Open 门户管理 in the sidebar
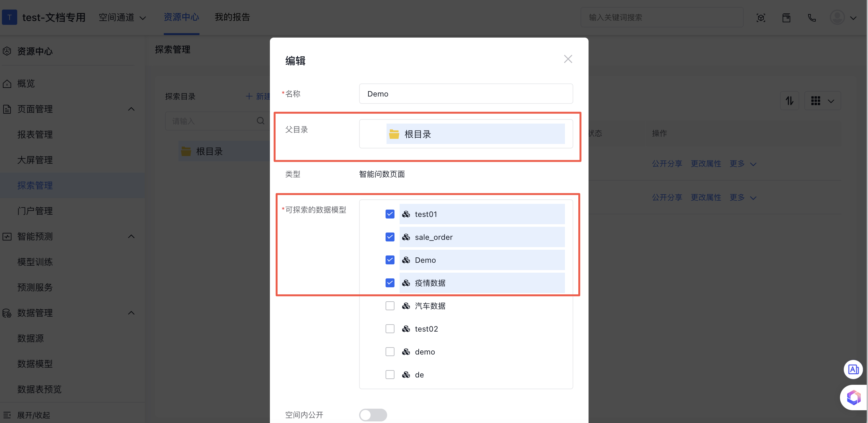Screen dimensions: 868x423 pos(35,211)
